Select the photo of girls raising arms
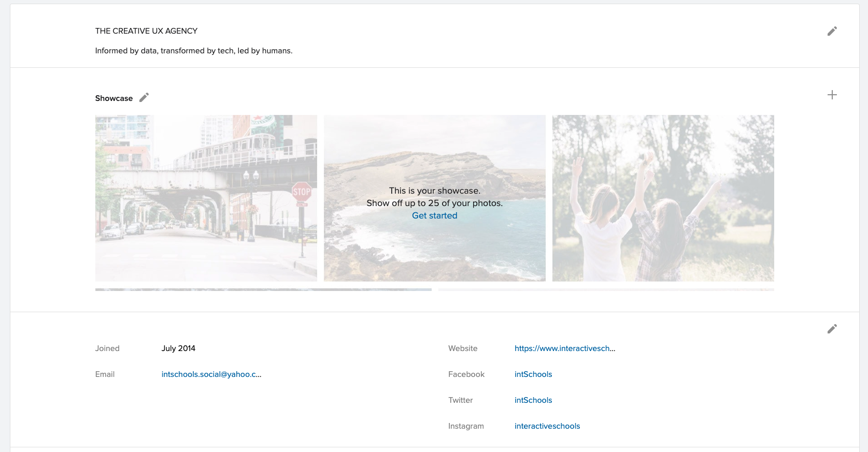The height and width of the screenshot is (452, 868). click(x=663, y=198)
